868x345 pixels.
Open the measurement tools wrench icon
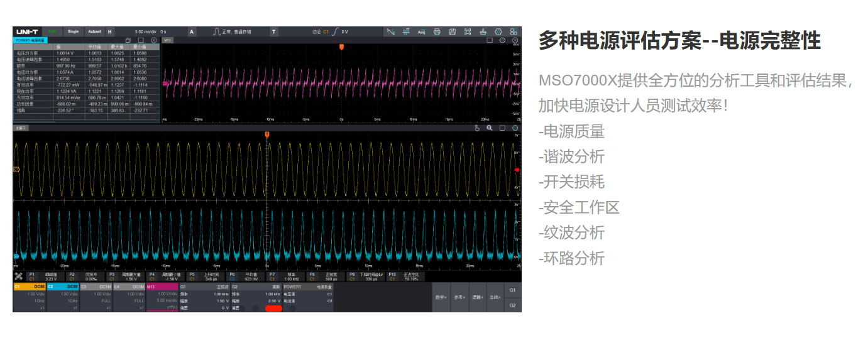(x=19, y=277)
